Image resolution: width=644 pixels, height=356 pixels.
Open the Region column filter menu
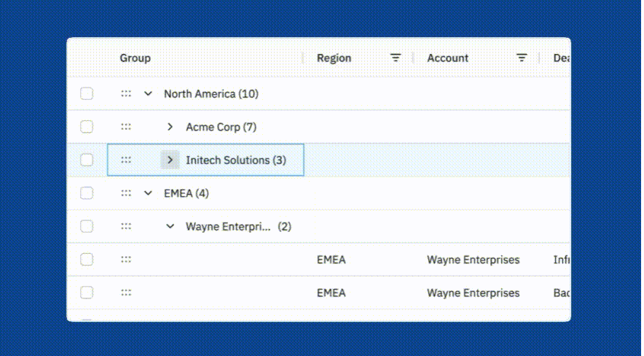(x=396, y=58)
